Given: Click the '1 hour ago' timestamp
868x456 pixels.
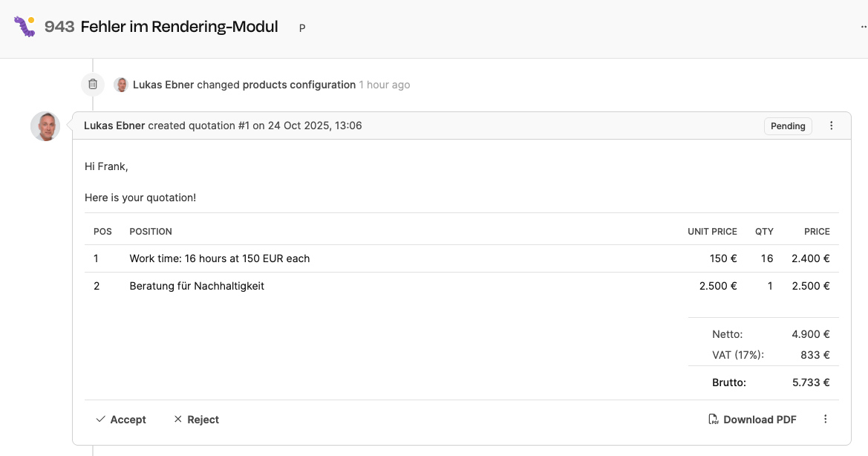Looking at the screenshot, I should click(x=385, y=85).
